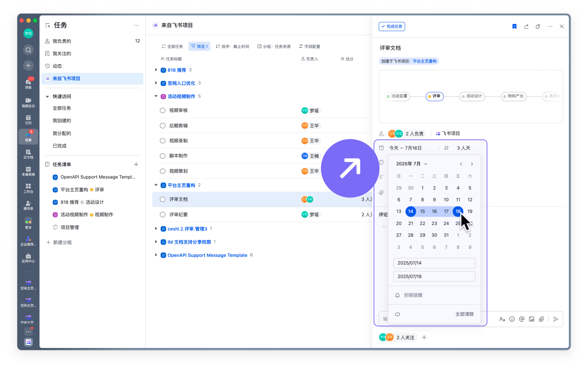Edit the end date field 2025/07/18
The height and width of the screenshot is (371, 588).
click(434, 276)
